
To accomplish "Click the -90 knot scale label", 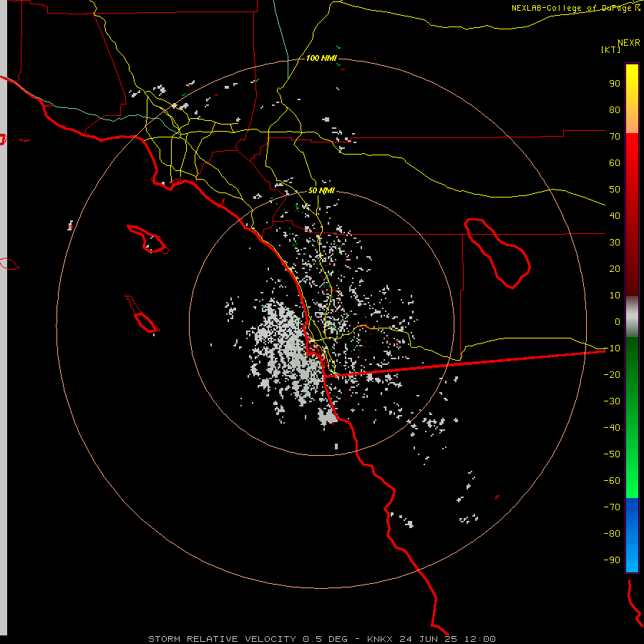I will point(612,560).
